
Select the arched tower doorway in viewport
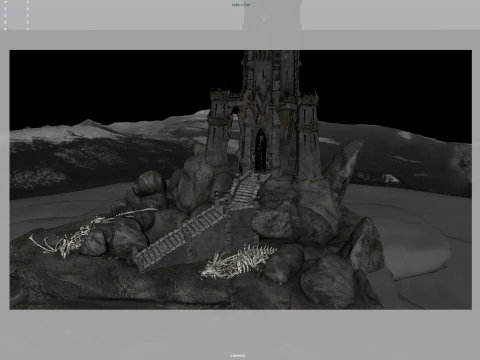pyautogui.click(x=261, y=150)
